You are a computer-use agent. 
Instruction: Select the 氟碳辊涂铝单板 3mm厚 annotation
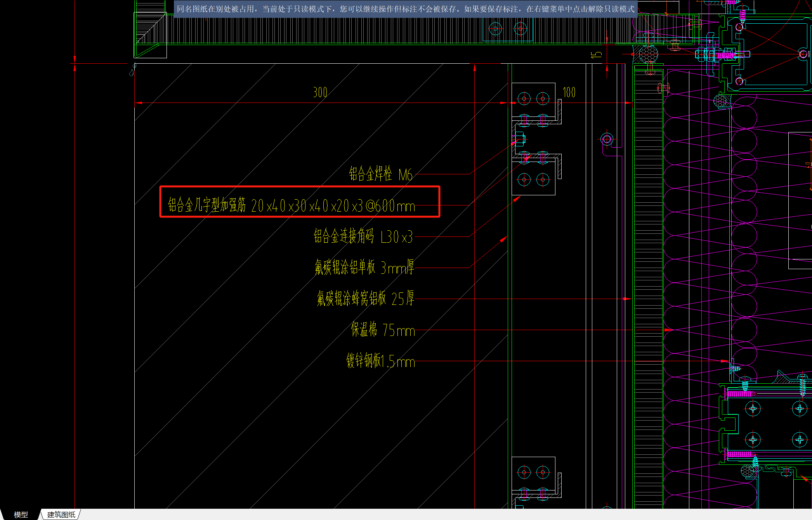click(364, 267)
